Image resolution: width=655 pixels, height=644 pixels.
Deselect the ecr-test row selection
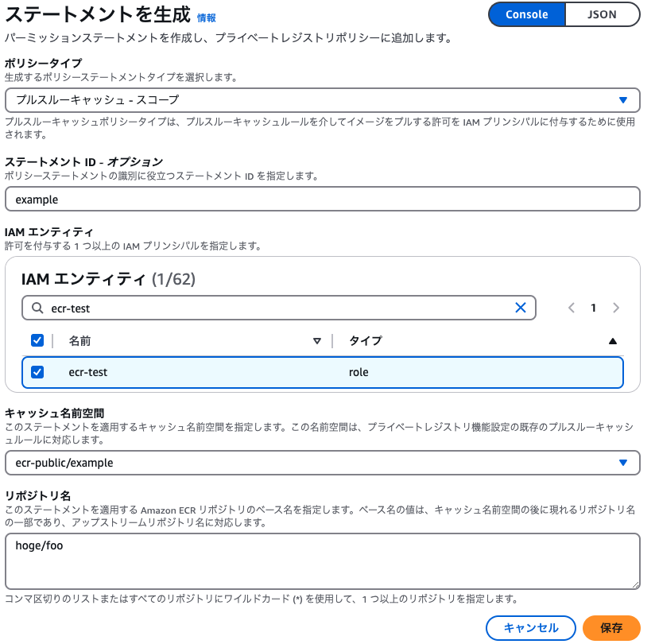pyautogui.click(x=36, y=371)
